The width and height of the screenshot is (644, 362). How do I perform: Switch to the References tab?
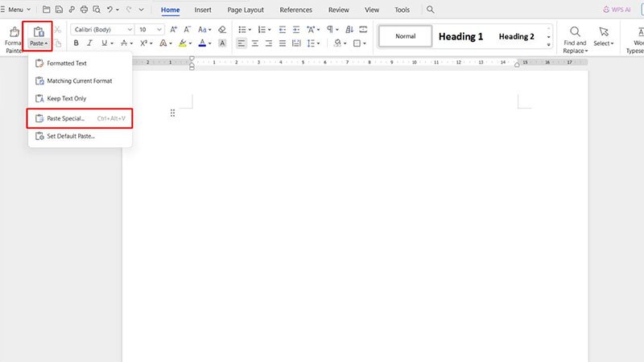(x=295, y=10)
